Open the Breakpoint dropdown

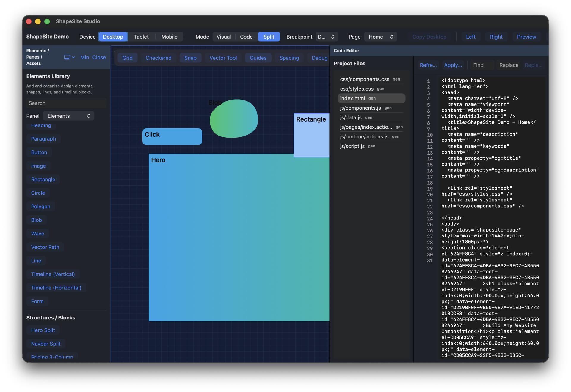tap(327, 37)
